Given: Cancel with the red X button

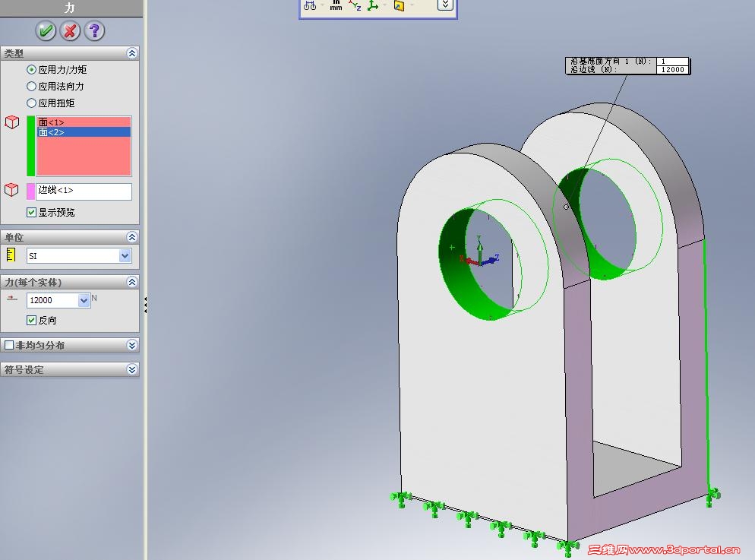Looking at the screenshot, I should (x=70, y=31).
